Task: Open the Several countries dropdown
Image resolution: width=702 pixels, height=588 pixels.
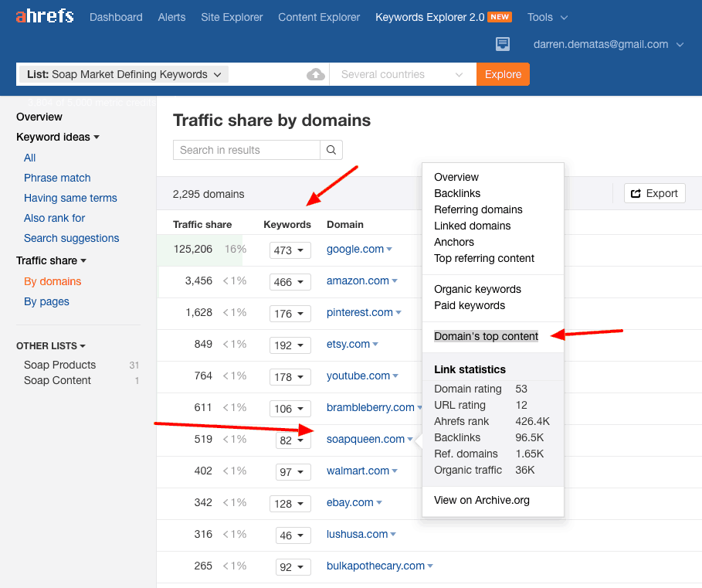Action: click(x=402, y=74)
